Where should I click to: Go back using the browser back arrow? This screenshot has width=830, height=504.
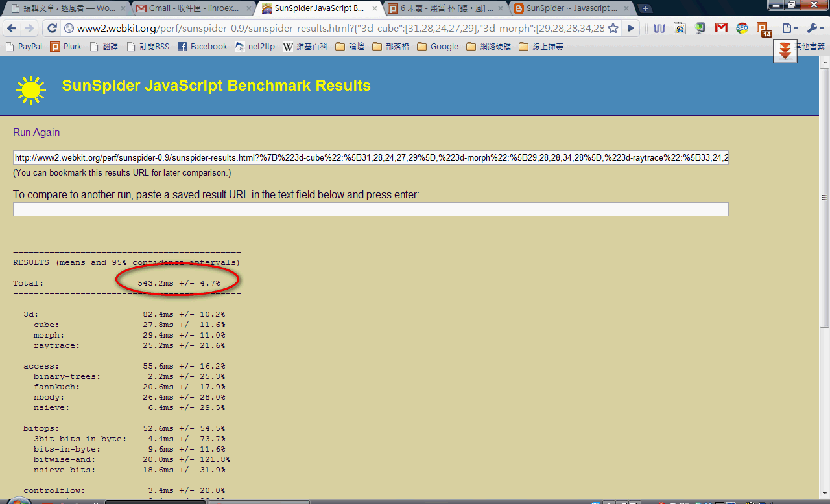pyautogui.click(x=12, y=29)
